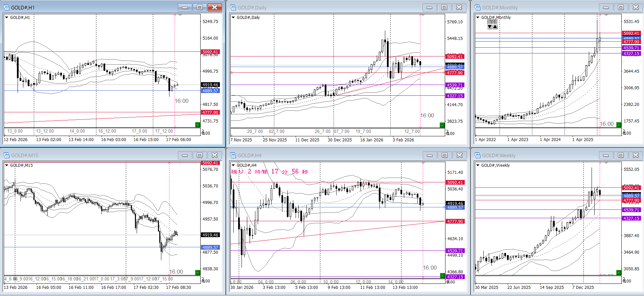Screen dimensions: 644x296
Task: Click the red 5092.41 price label on H1
Action: pyautogui.click(x=210, y=52)
